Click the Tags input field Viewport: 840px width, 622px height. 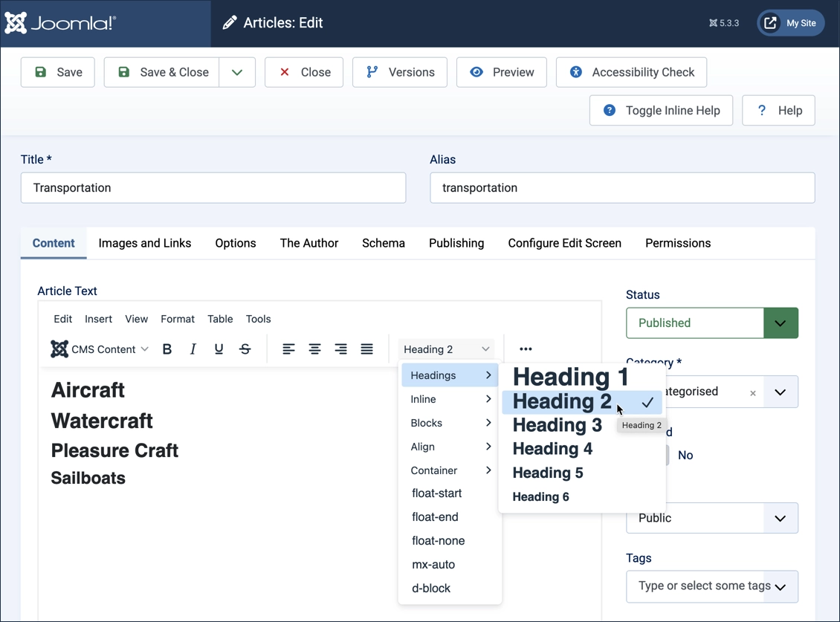point(702,586)
